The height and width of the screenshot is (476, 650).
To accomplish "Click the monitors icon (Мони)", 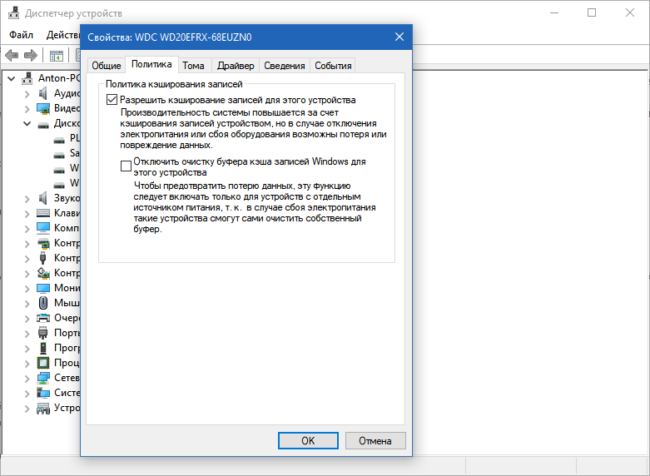I will (43, 288).
